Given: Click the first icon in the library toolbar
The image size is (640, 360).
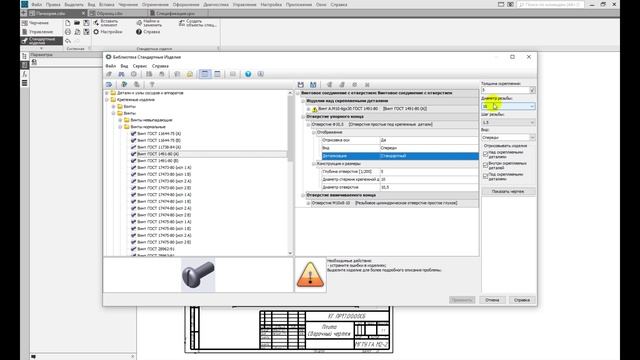Looking at the screenshot, I should [109, 74].
